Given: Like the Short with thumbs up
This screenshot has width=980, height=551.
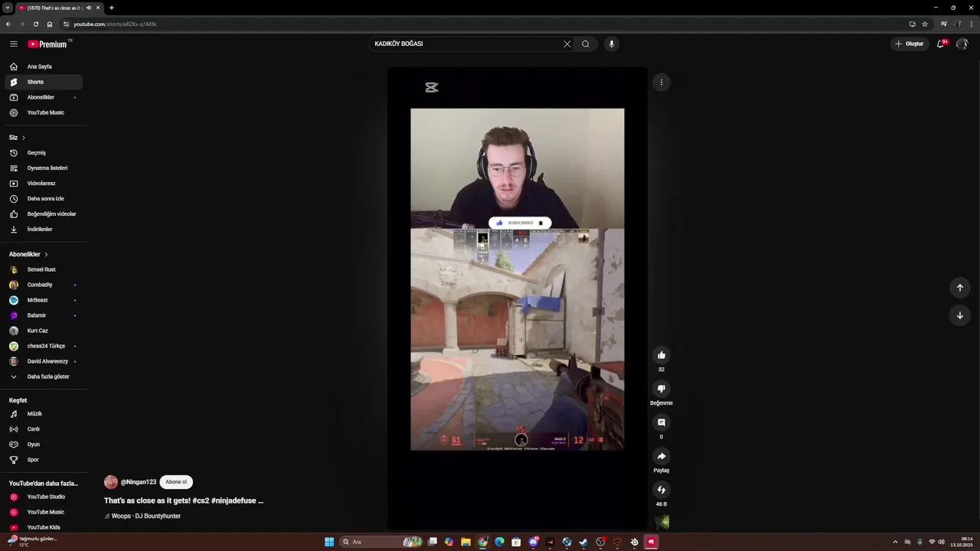Looking at the screenshot, I should pos(661,355).
